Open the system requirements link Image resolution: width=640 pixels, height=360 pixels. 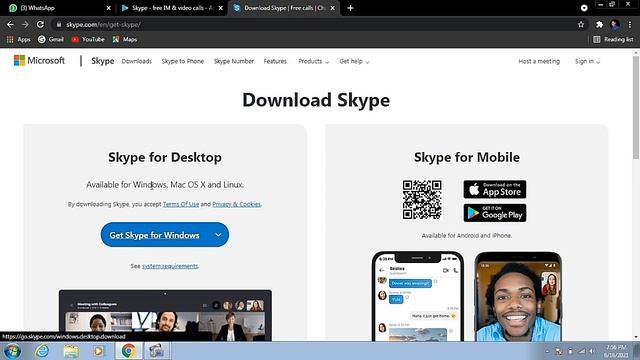point(170,266)
